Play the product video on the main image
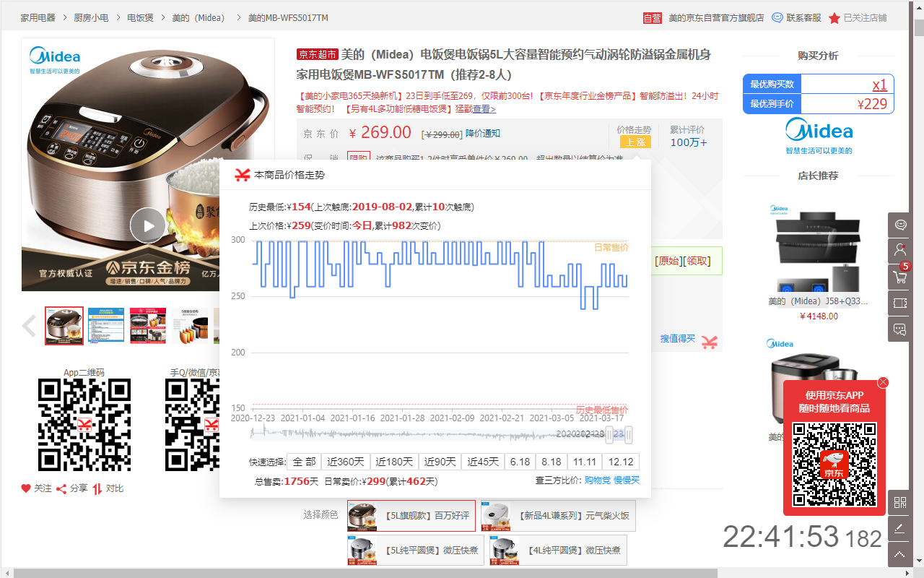The height and width of the screenshot is (578, 924). tap(147, 225)
